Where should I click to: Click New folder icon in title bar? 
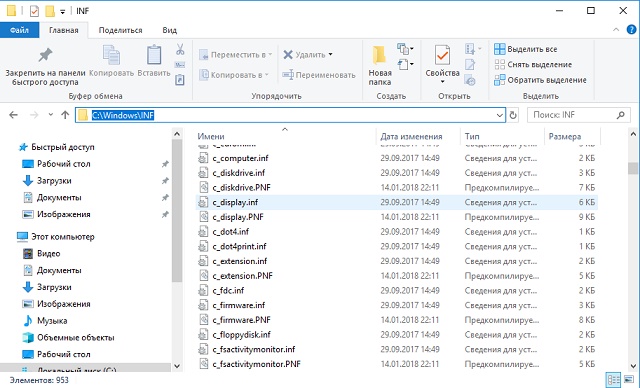50,11
